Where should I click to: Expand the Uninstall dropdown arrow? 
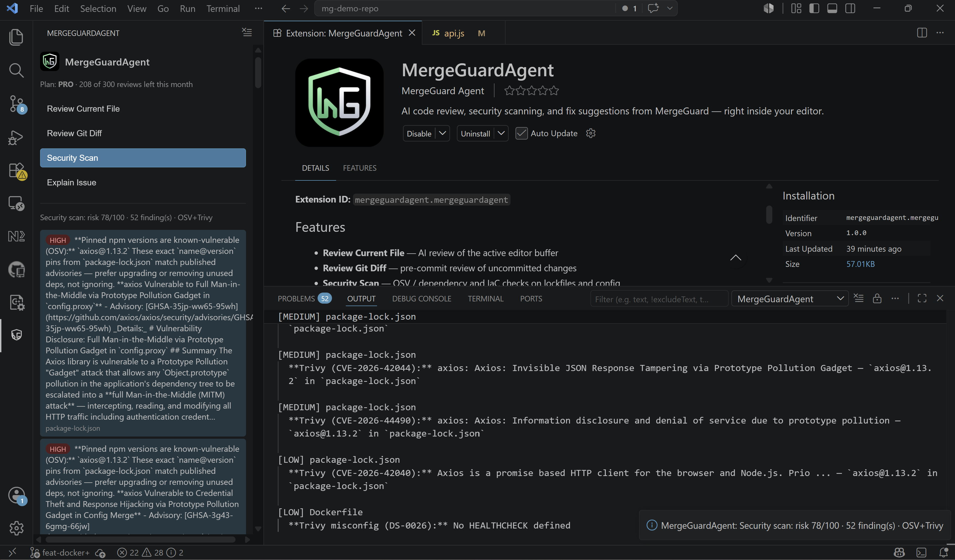[x=501, y=133]
